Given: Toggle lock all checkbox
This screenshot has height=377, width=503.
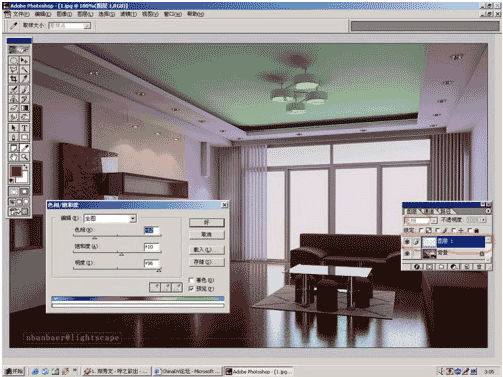Looking at the screenshot, I should [x=469, y=230].
